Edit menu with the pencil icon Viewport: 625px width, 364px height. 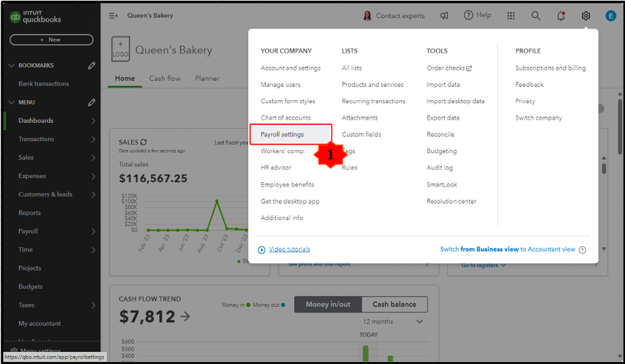(92, 103)
